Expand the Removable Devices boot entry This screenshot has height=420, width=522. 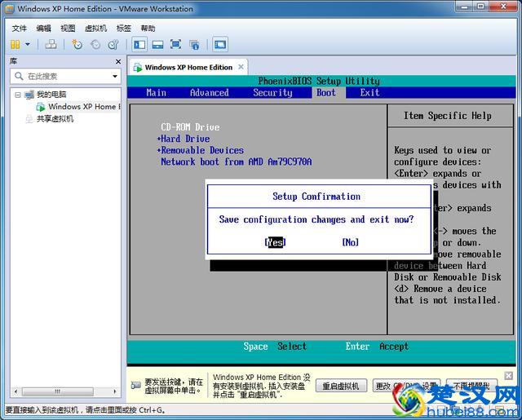click(x=201, y=150)
